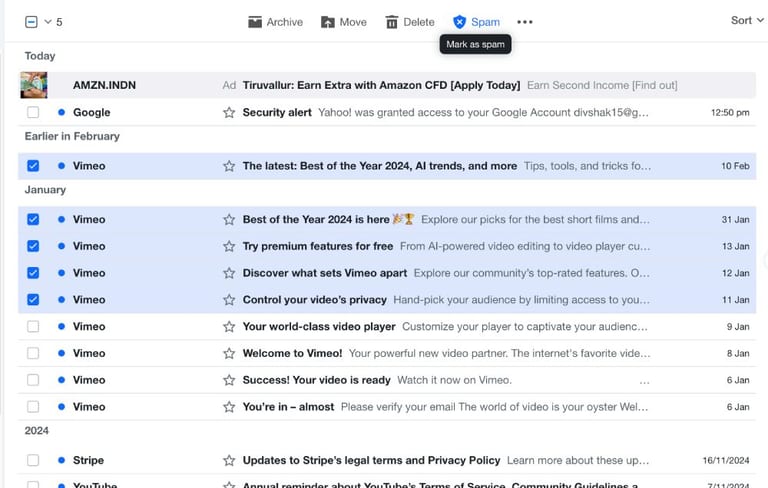Click the 'AMZN.INDN' sender name
The image size is (768, 488).
(104, 85)
